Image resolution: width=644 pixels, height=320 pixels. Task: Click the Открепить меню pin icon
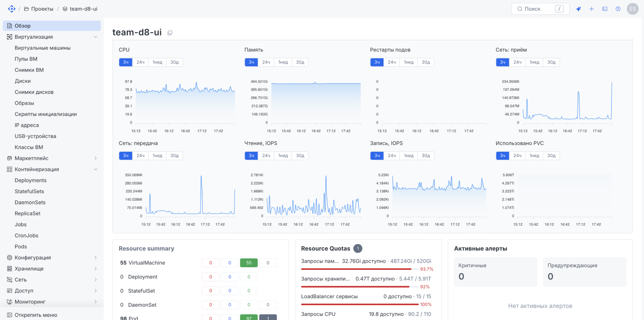tap(10, 315)
